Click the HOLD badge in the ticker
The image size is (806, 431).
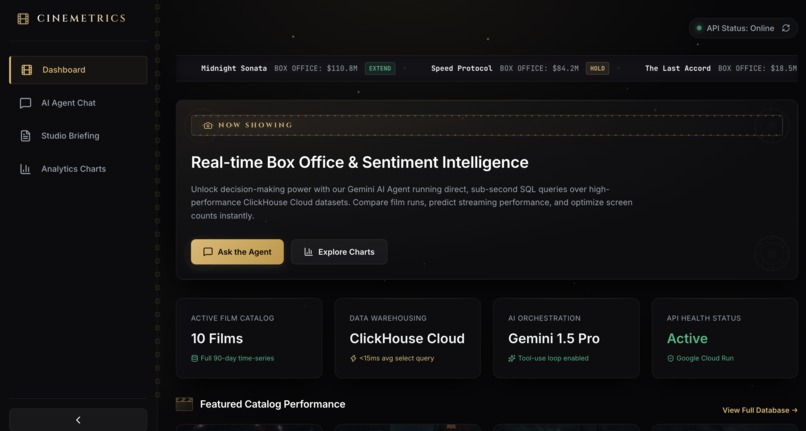(597, 68)
